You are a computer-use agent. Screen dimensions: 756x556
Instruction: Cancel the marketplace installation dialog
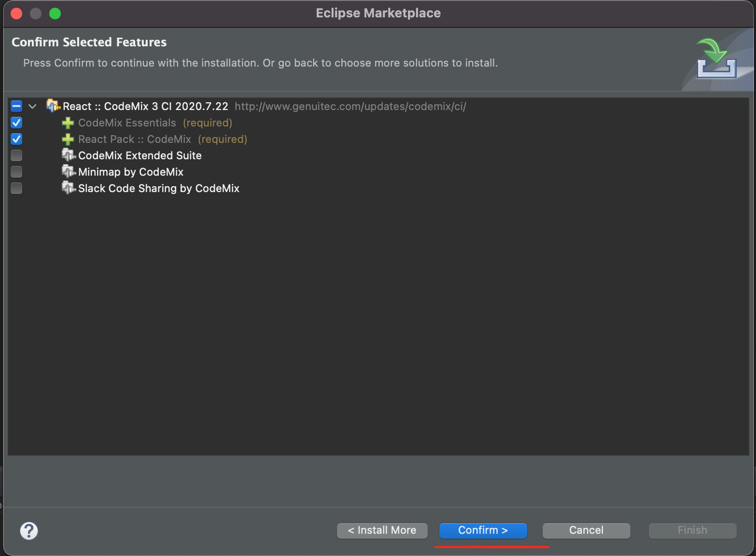click(x=586, y=530)
